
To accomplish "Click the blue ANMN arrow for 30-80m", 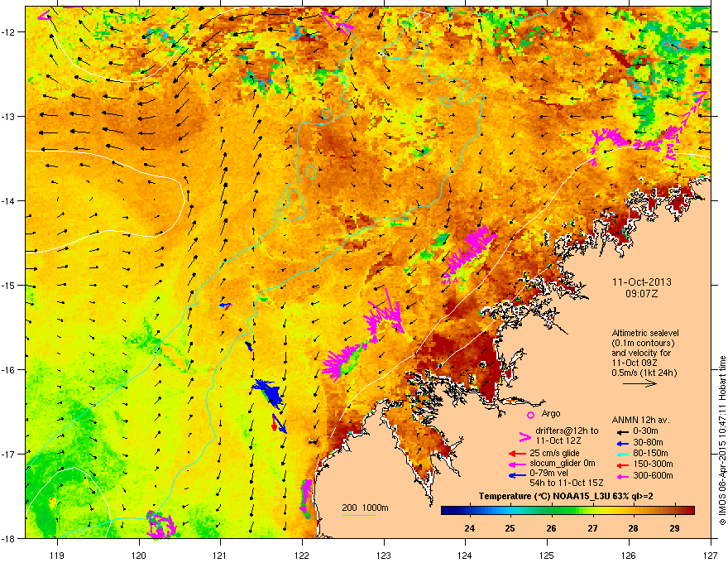I will [622, 443].
